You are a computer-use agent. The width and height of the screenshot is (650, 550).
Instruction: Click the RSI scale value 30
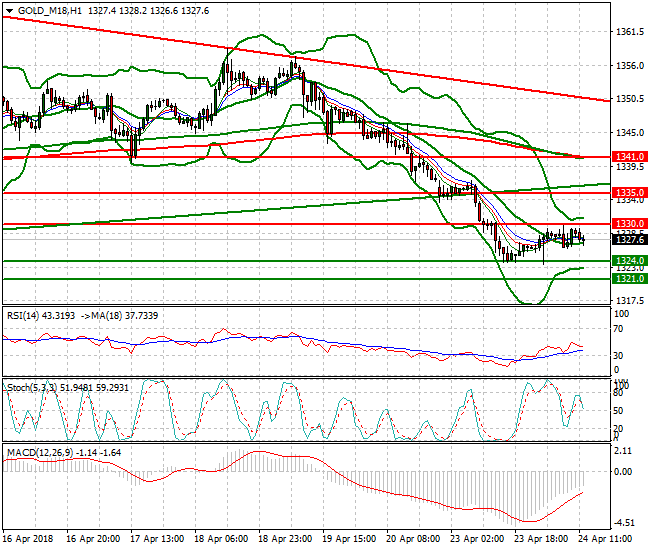pos(618,356)
